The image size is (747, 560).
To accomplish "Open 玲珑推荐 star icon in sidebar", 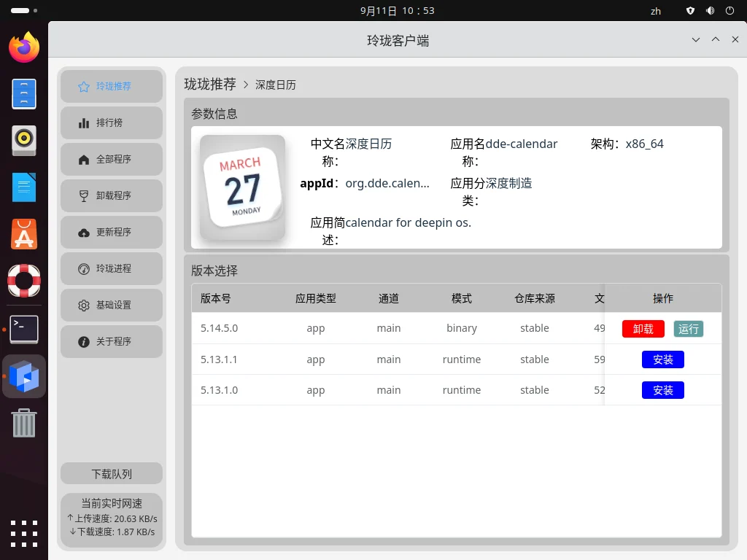I will coord(84,87).
